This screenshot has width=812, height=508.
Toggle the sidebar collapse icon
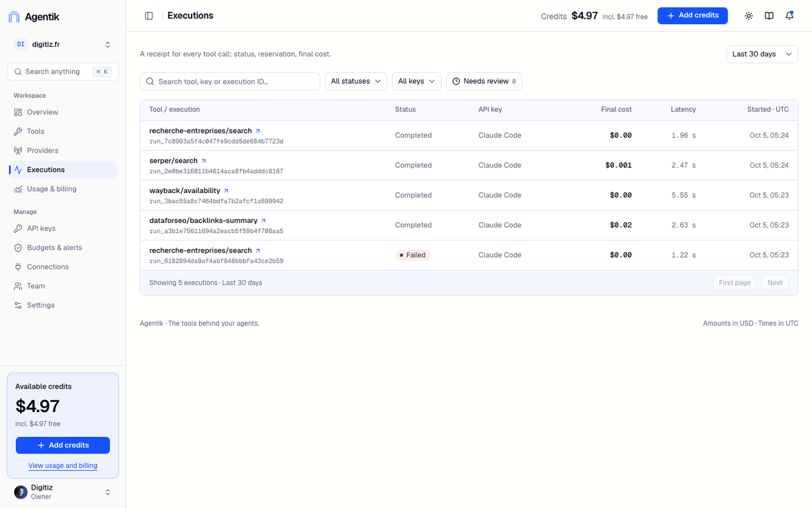click(149, 16)
